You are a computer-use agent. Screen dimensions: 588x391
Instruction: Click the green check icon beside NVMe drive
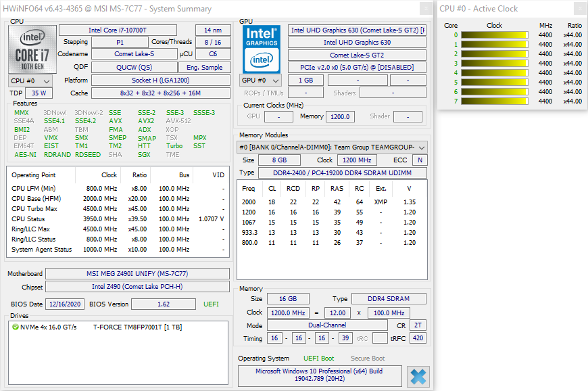click(x=16, y=327)
